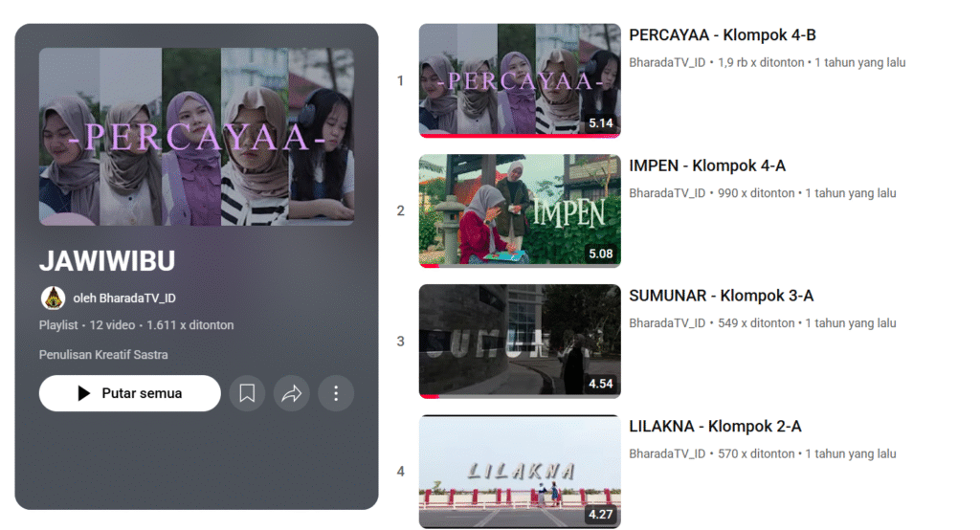Click the title SUMUNAR - Klompok 3-A
This screenshot has height=530, width=980.
721,296
